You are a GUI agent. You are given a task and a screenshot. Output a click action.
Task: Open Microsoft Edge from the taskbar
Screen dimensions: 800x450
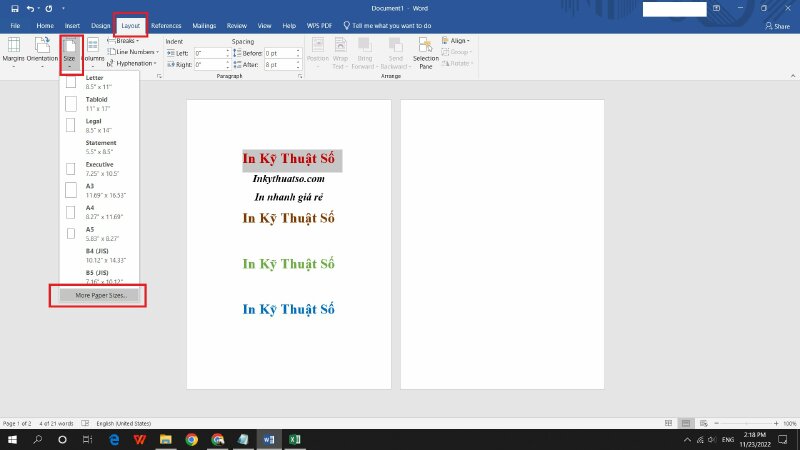tap(114, 439)
